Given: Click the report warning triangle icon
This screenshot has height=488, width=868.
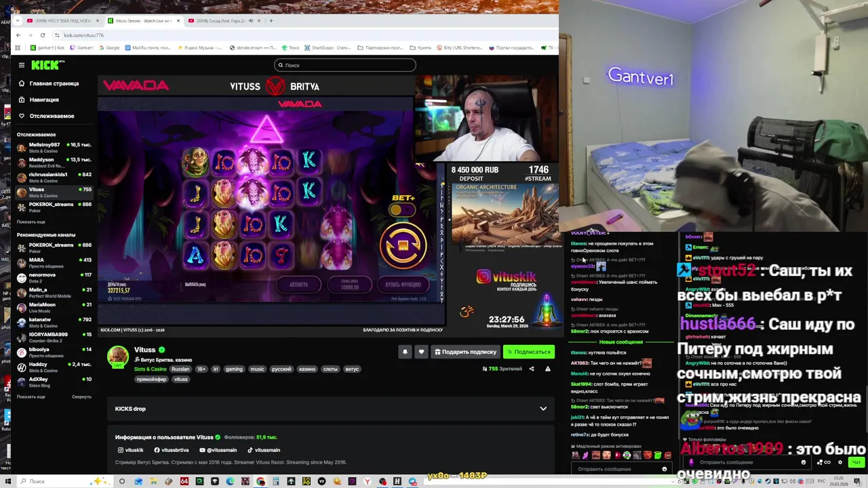Looking at the screenshot, I should (x=547, y=369).
